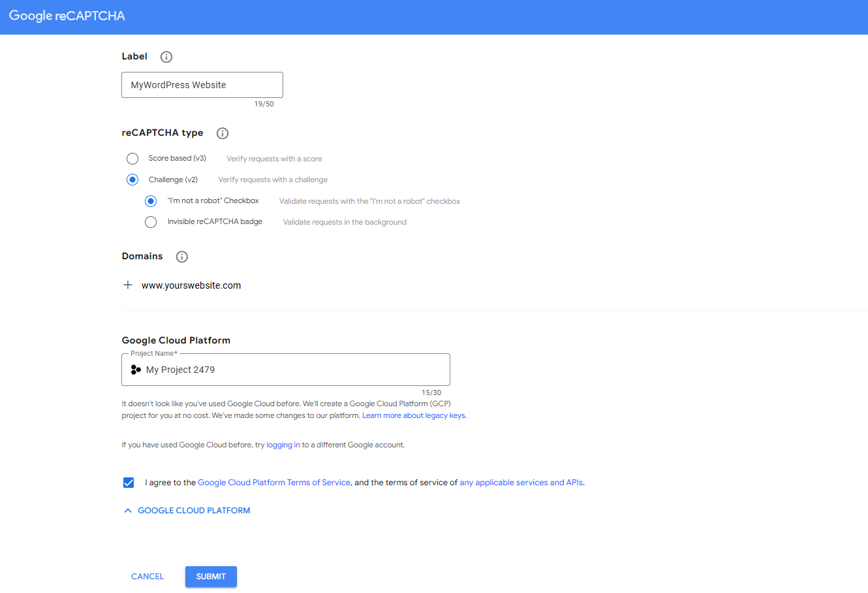The height and width of the screenshot is (593, 868).
Task: Click the Label input field with MyWordPress Website
Action: tap(202, 85)
